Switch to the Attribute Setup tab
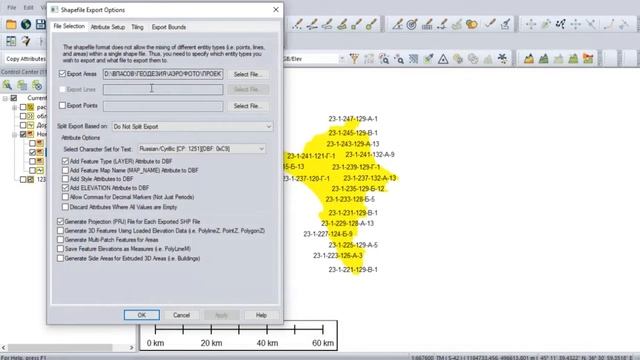The image size is (640, 360). pyautogui.click(x=108, y=27)
